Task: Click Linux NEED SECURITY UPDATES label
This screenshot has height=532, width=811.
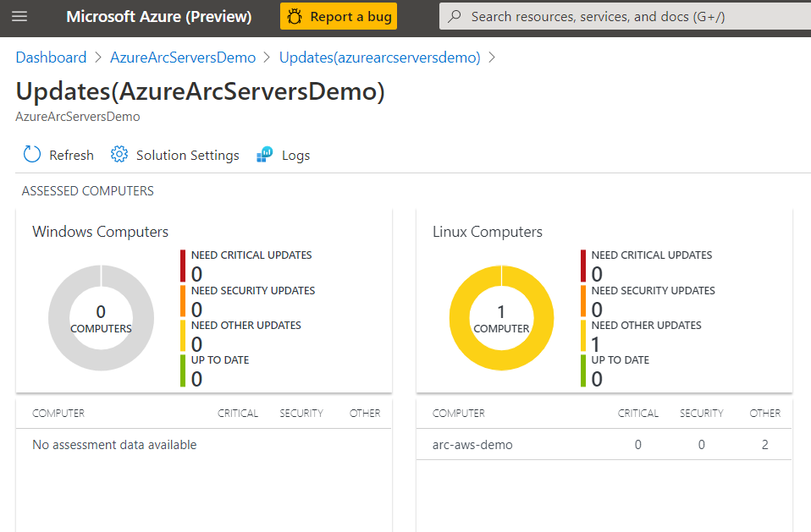Action: click(654, 291)
